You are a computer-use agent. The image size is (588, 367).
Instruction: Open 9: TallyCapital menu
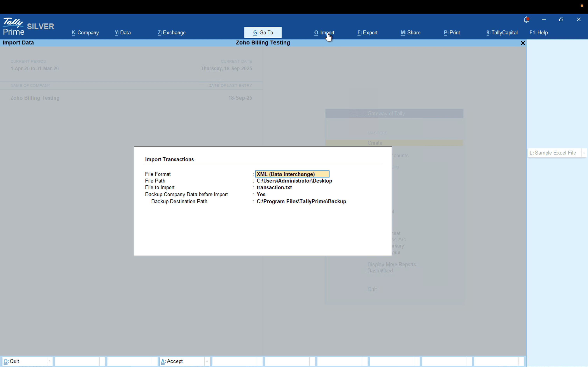502,32
